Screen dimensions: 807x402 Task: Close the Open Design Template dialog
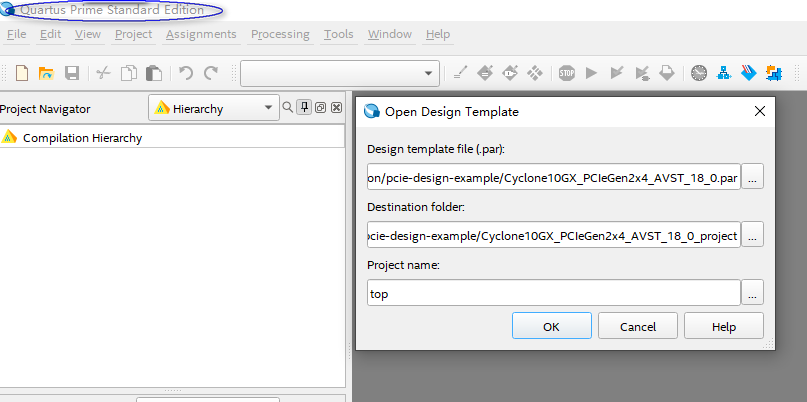tap(760, 111)
